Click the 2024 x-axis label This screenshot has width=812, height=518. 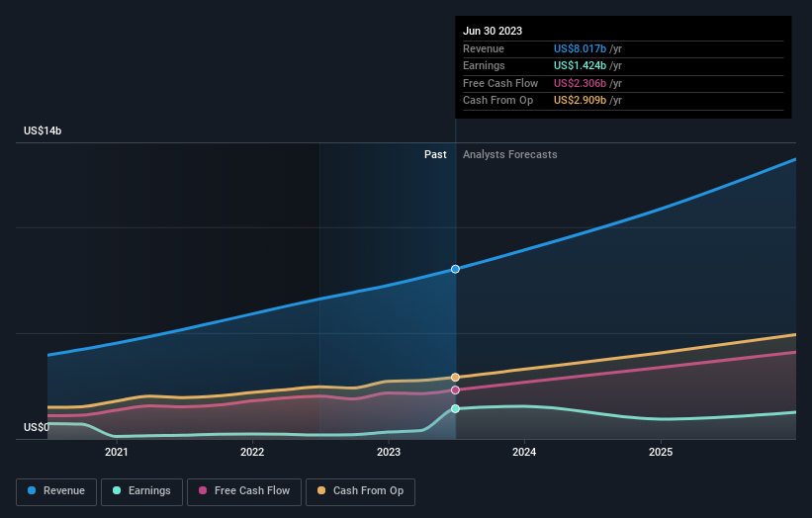(x=524, y=452)
